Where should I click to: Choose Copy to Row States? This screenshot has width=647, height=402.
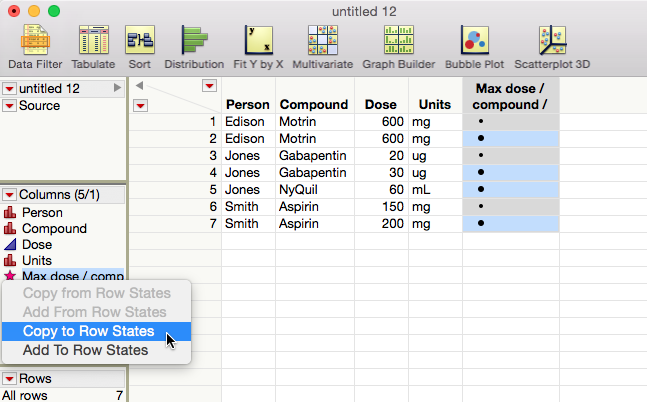coord(88,331)
